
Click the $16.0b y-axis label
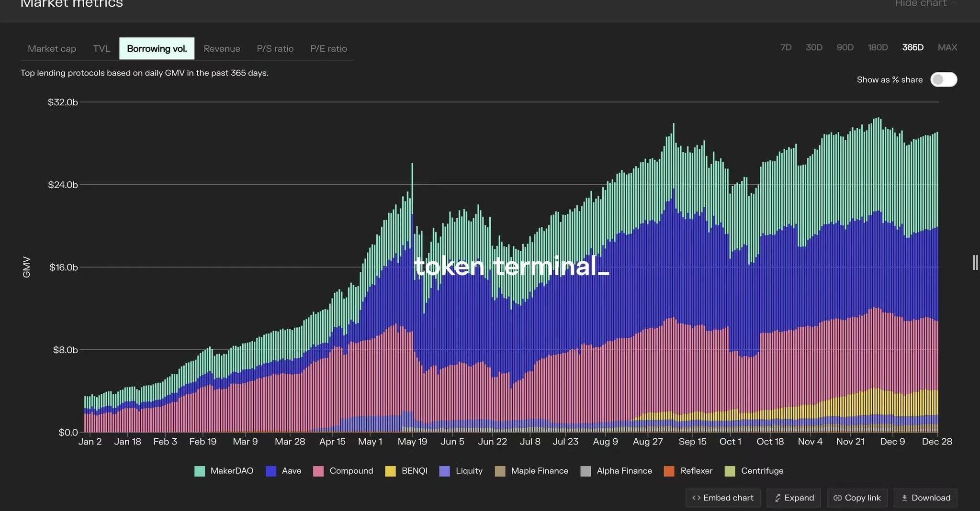[64, 267]
